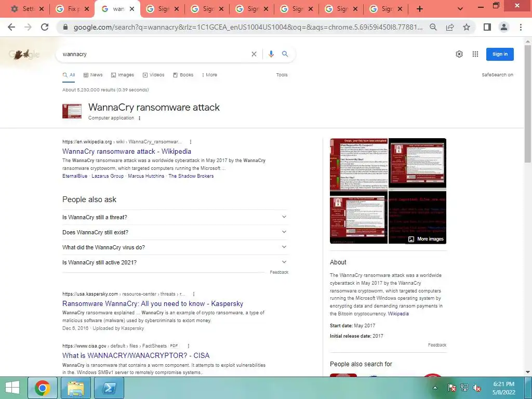This screenshot has height=399, width=532.
Task: Open File Explorer from the taskbar
Action: (76, 388)
